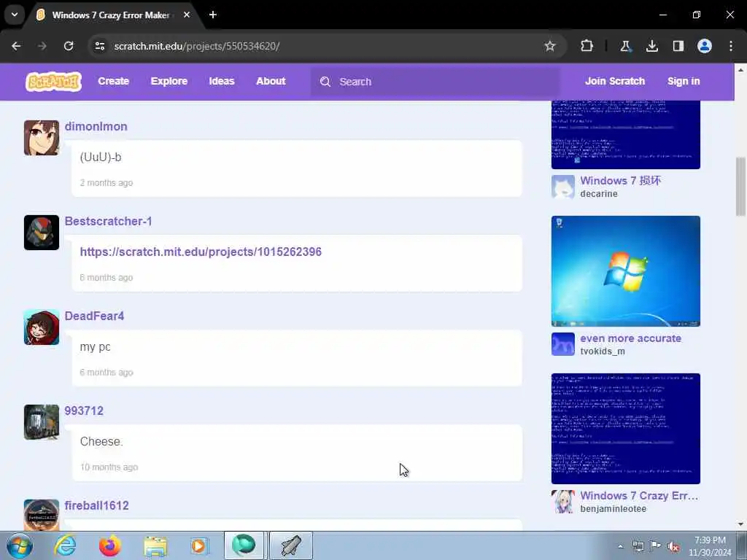
Task: Open DeadFear4's profile link
Action: coord(94,316)
